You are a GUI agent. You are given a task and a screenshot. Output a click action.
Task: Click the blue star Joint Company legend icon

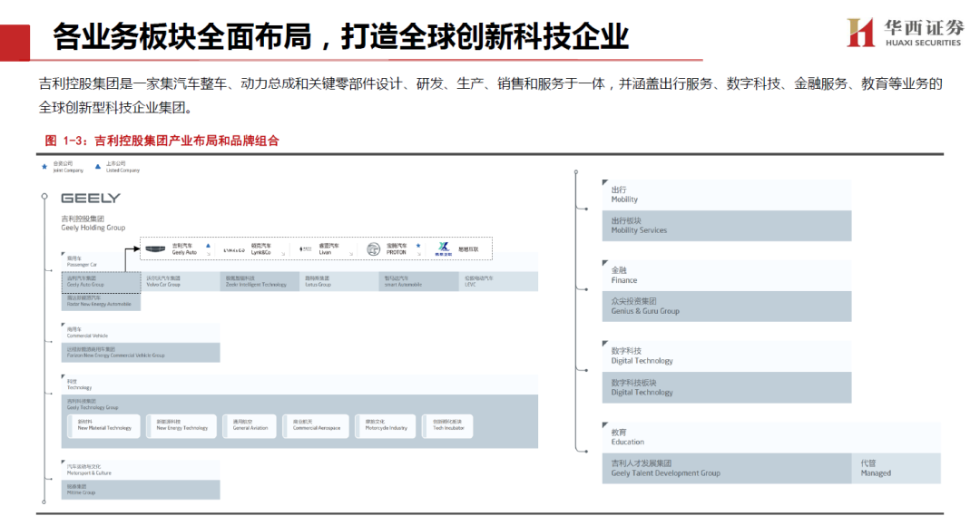(44, 167)
